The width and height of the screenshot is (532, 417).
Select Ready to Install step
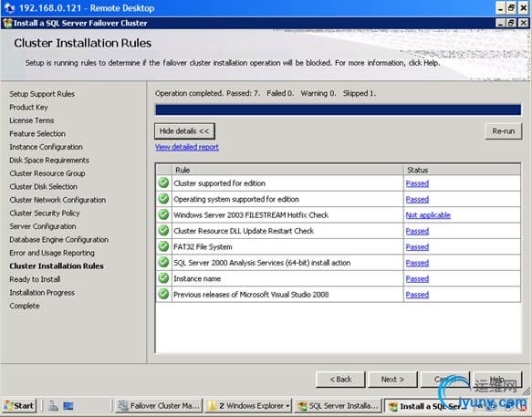coord(35,279)
